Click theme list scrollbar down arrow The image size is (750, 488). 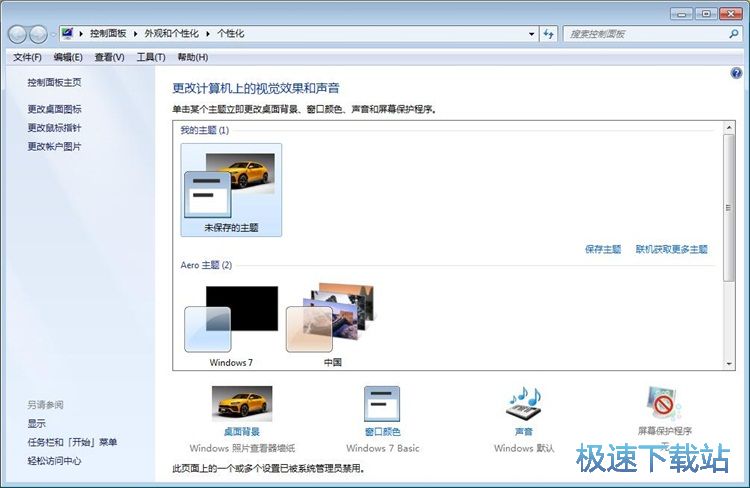(x=728, y=364)
